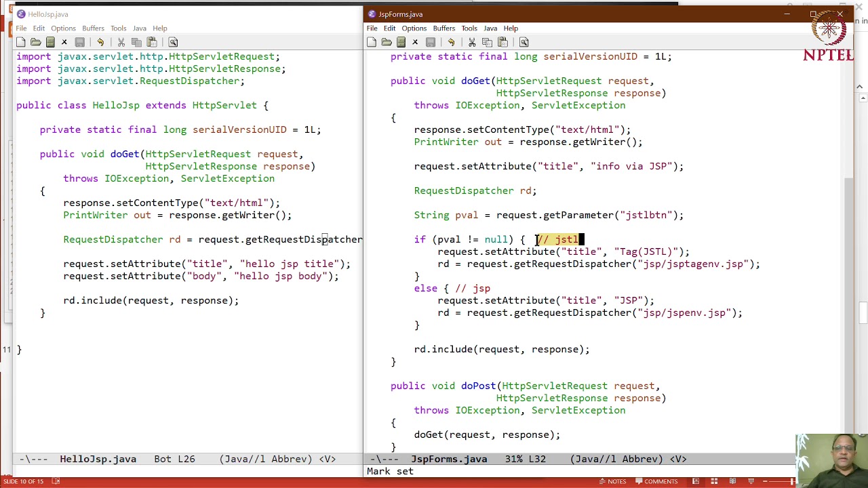Click the Cut scissors icon in JspForms toolbar

pos(472,43)
